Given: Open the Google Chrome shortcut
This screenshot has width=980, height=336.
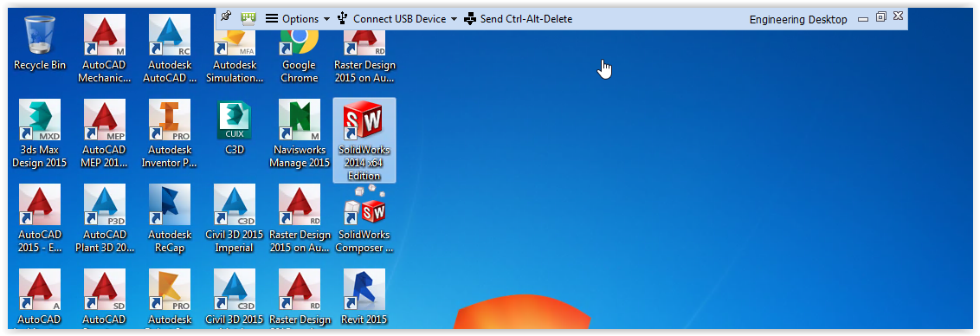Looking at the screenshot, I should pos(300,56).
